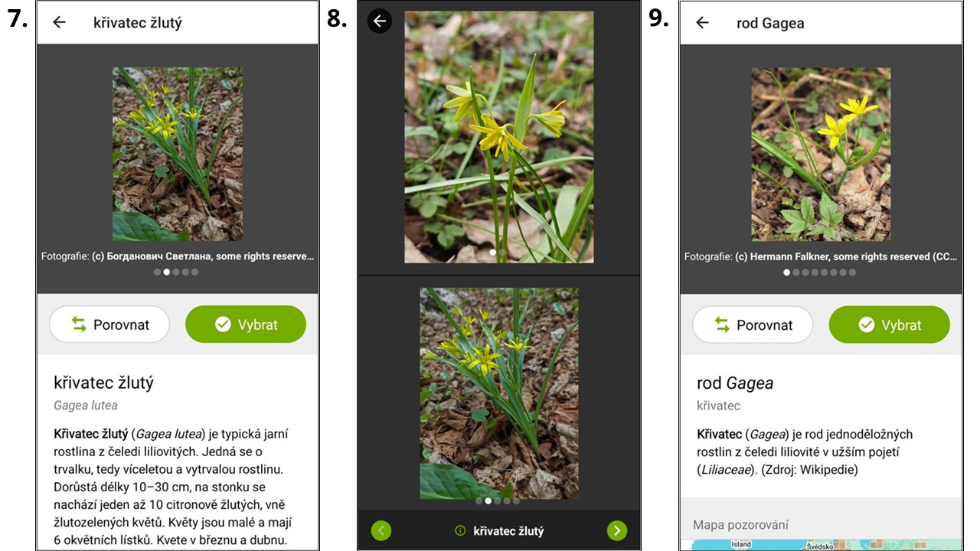This screenshot has height=551, width=980.
Task: Tap the photo credit of Богданович Светлана
Action: coord(178,256)
